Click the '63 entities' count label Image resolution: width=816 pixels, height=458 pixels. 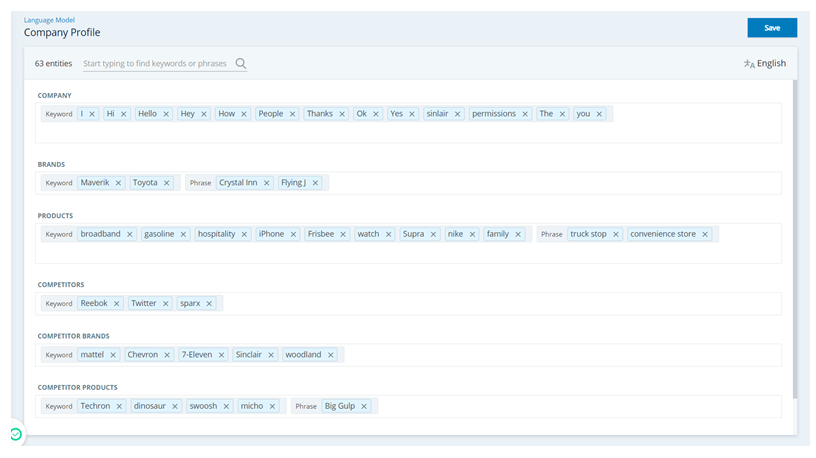click(x=54, y=63)
